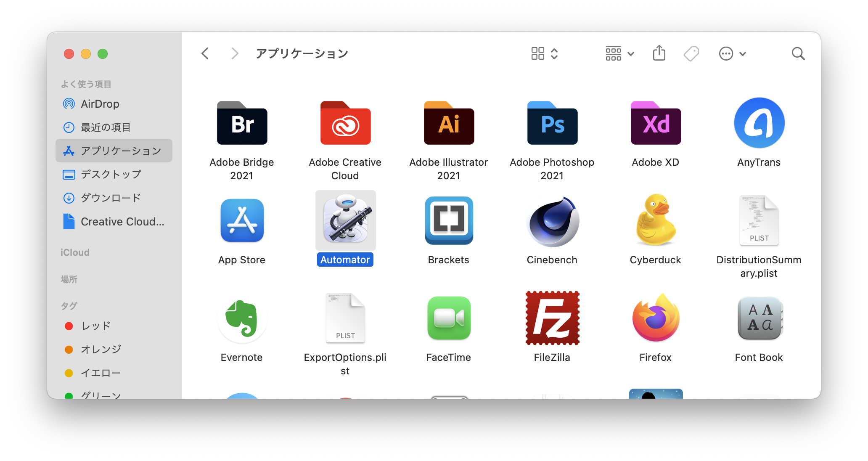Select the Brackets app icon
Image resolution: width=868 pixels, height=461 pixels.
(x=449, y=220)
